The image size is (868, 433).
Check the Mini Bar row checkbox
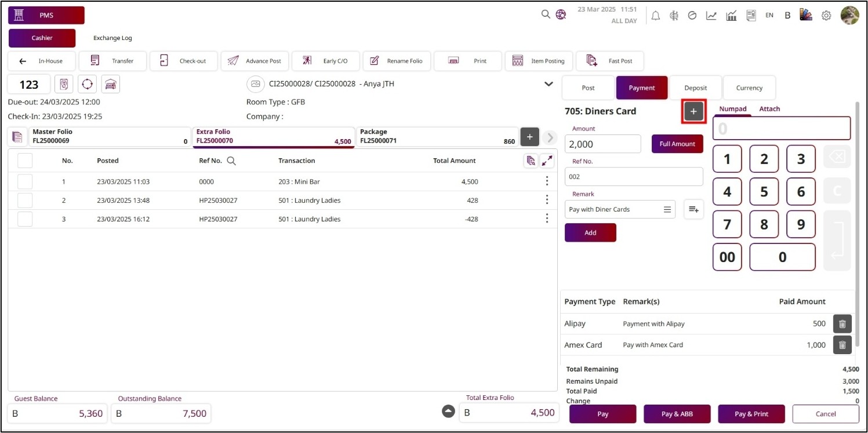click(x=25, y=182)
